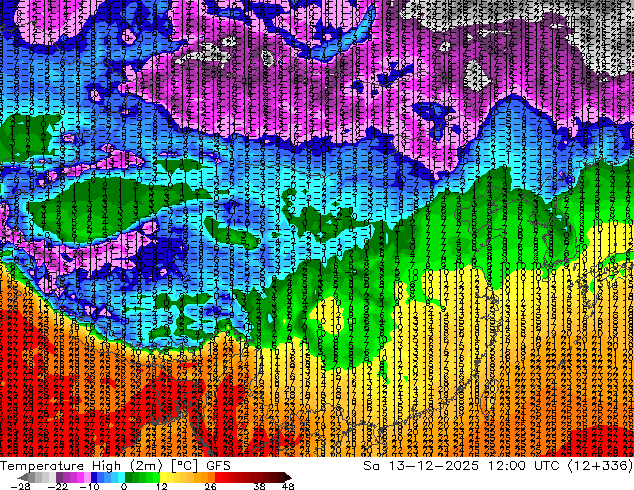
Task: Click the '(12+336)' forecast run offset
Action: pyautogui.click(x=600, y=466)
